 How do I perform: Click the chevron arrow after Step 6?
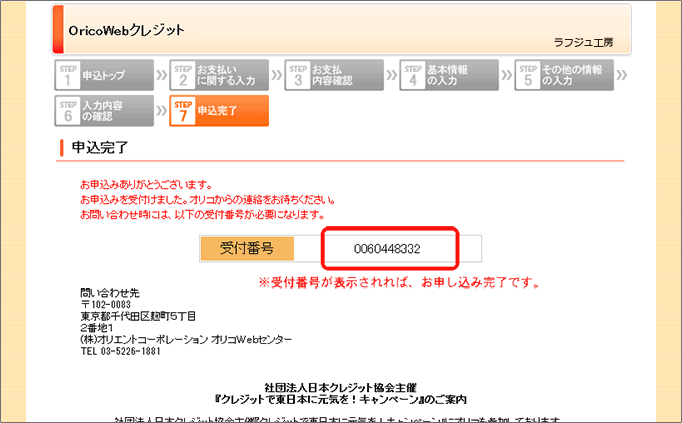coord(162,110)
